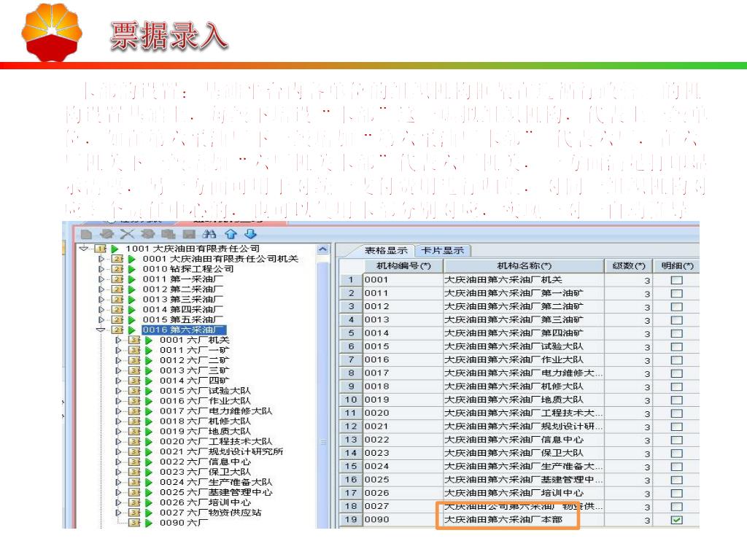Viewport: 747px width, 560px height.
Task: Switch to the 卡片显示 tab
Action: (x=443, y=251)
